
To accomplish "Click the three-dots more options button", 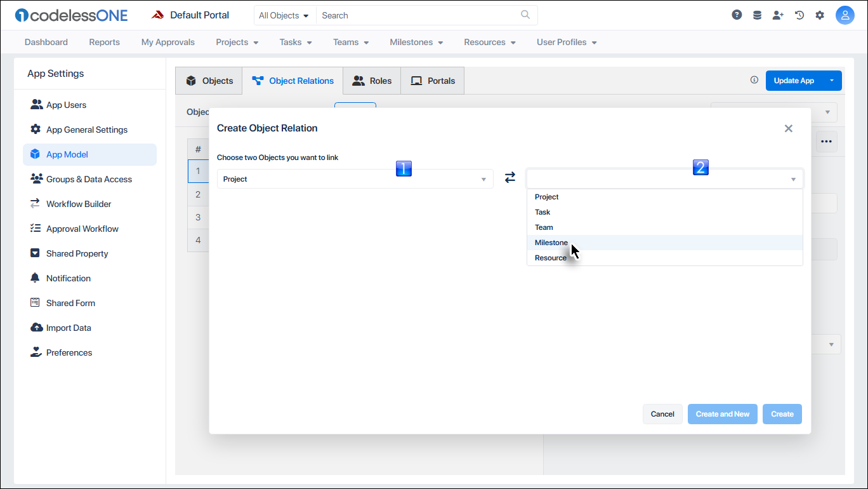I will [826, 142].
